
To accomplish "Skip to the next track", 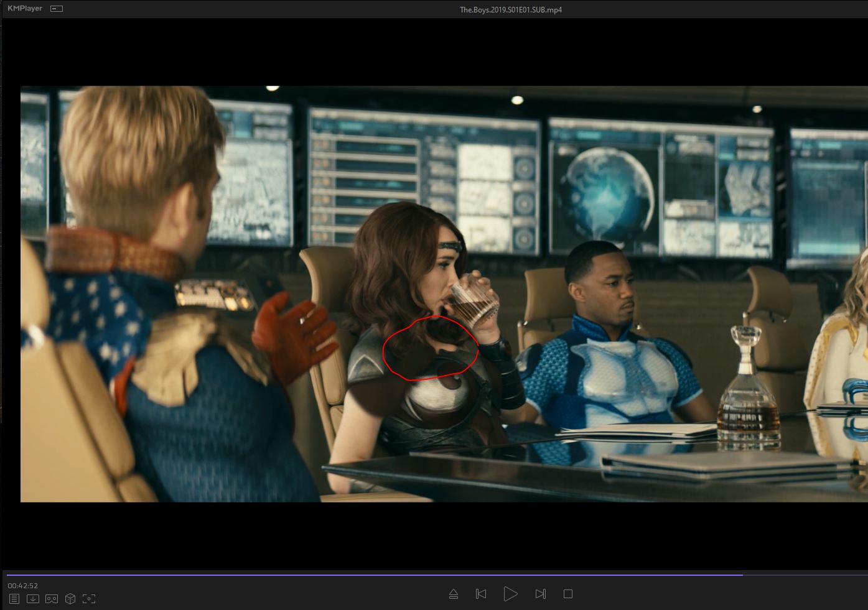I will (540, 594).
